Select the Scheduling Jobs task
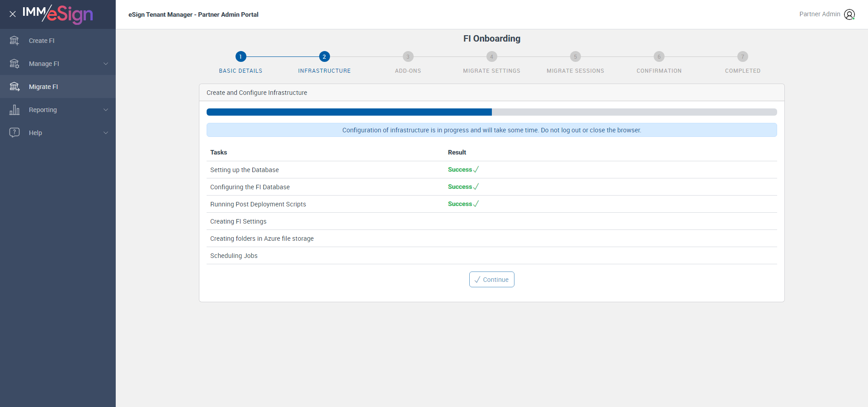 [234, 256]
